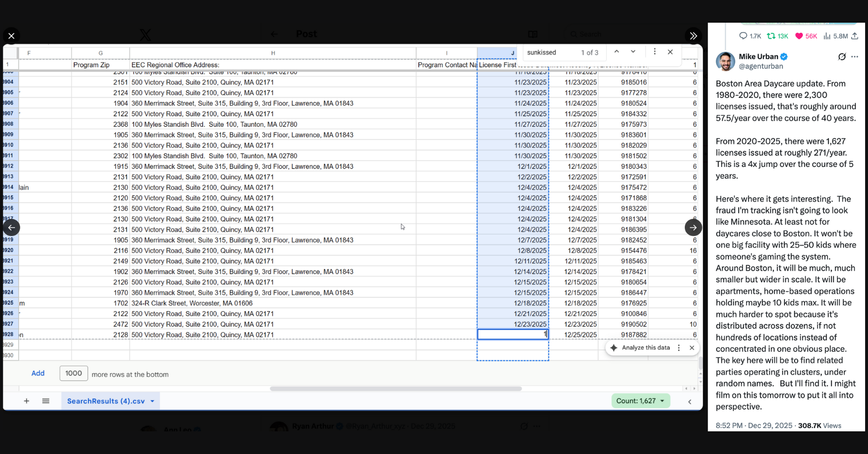Click the Grok icon beside Mike Urban
This screenshot has width=868, height=454.
click(x=842, y=57)
